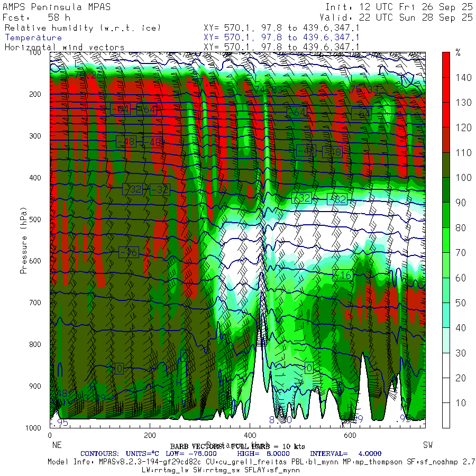
Task: Select the colorbar tick label '100'
Action: (x=463, y=178)
